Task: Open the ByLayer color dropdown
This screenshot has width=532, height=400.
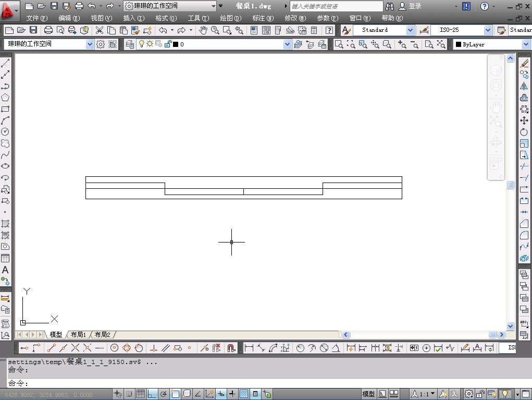Action: [x=525, y=45]
